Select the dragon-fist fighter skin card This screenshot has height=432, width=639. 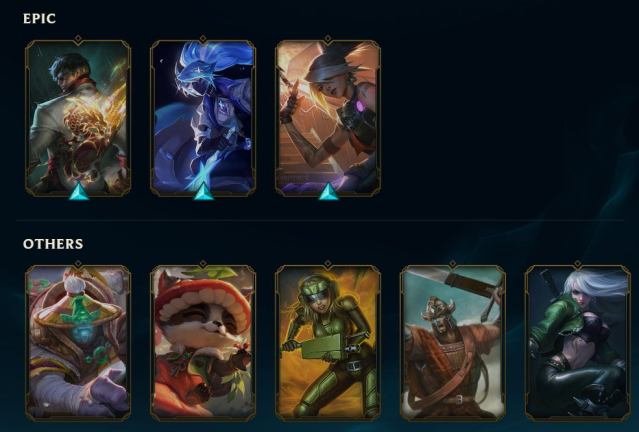pyautogui.click(x=78, y=117)
